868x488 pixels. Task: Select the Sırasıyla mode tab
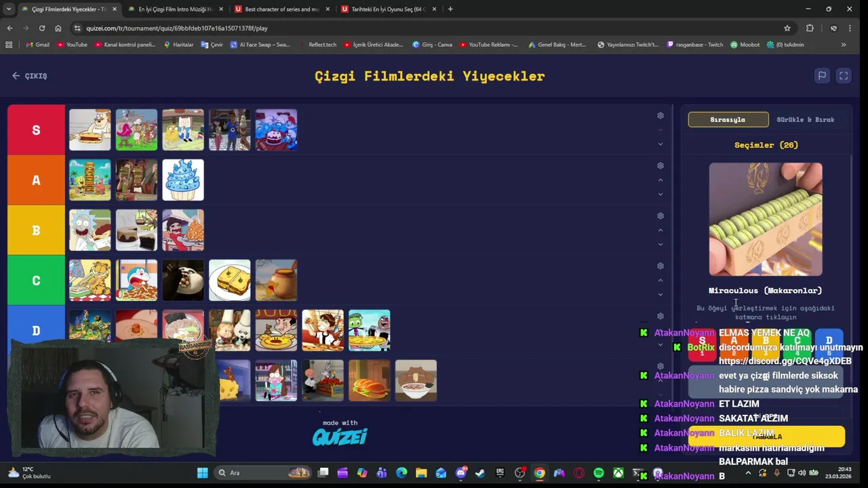click(x=728, y=120)
